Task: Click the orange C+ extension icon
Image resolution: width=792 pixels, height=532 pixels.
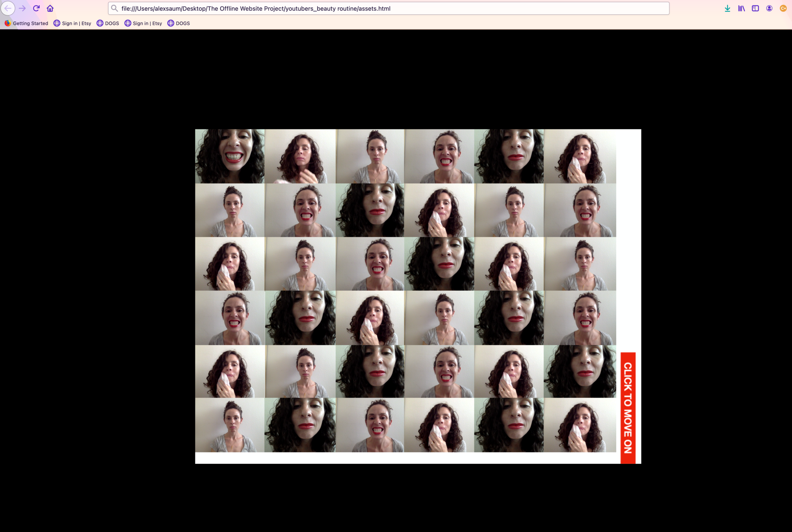Action: coord(783,8)
